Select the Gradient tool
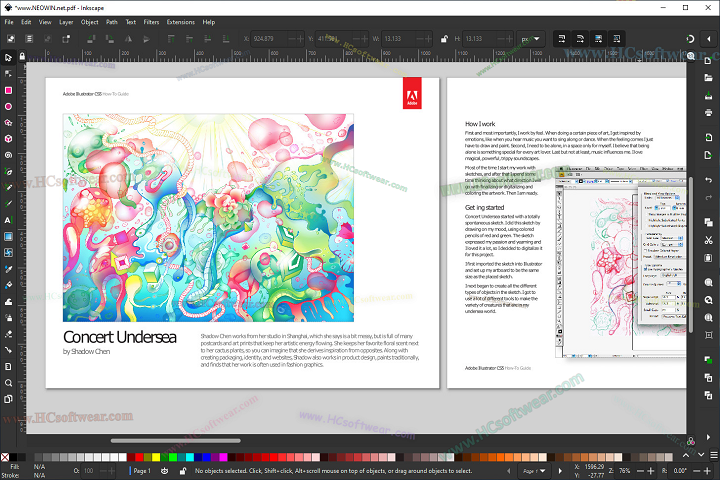The image size is (720, 480). point(8,237)
